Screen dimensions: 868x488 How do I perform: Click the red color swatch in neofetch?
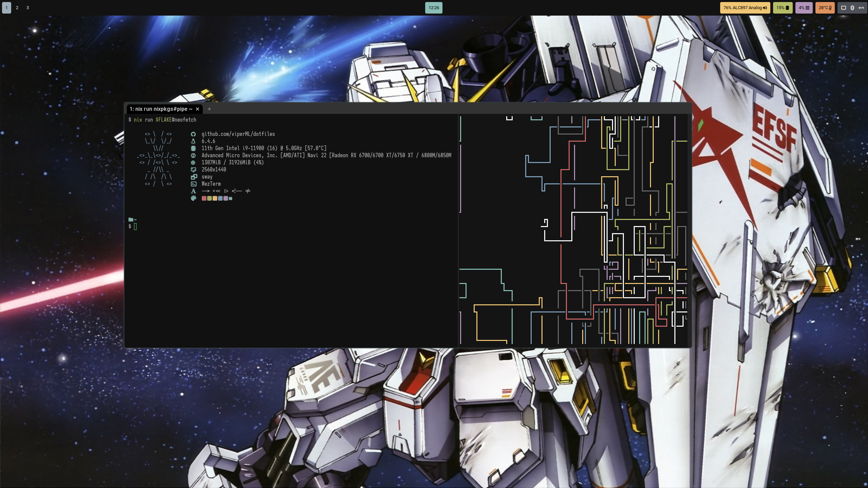click(204, 198)
